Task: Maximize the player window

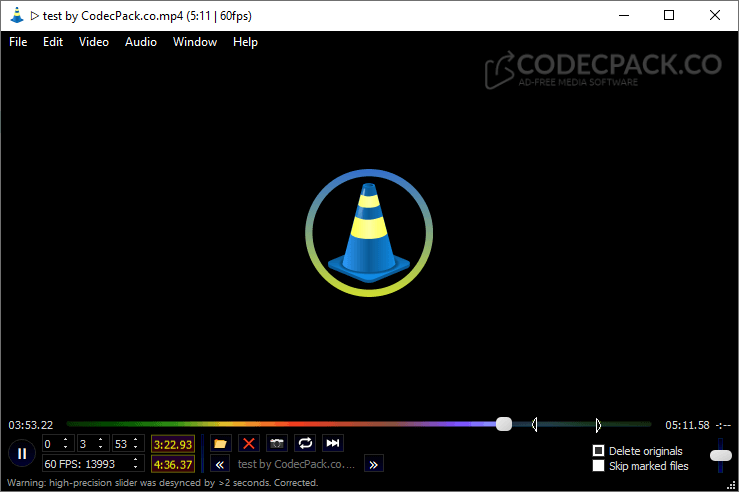Action: [669, 16]
